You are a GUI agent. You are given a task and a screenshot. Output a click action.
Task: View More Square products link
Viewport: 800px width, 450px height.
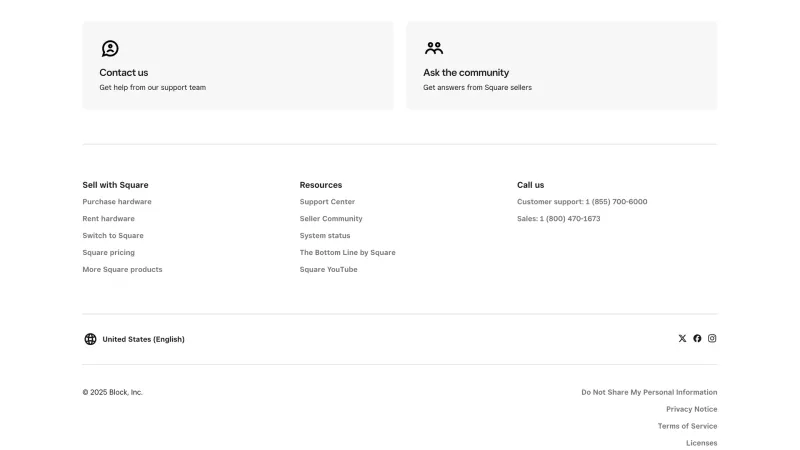pyautogui.click(x=122, y=269)
